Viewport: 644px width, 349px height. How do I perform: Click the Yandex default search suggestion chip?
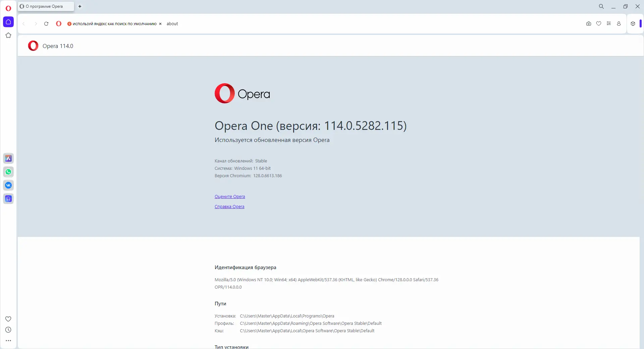pyautogui.click(x=112, y=24)
